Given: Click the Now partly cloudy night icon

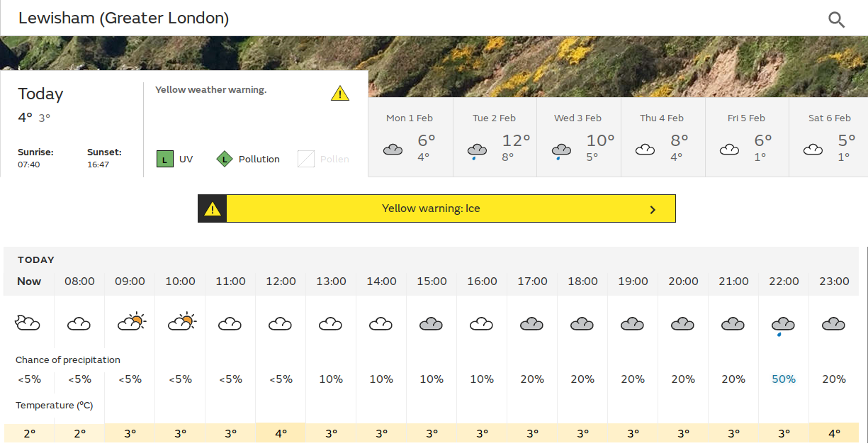Looking at the screenshot, I should coord(28,323).
